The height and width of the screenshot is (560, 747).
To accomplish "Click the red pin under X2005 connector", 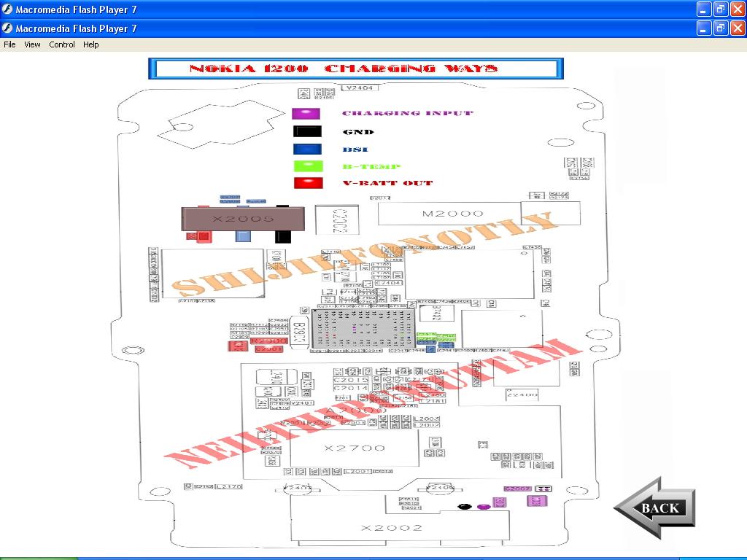I will pos(204,236).
